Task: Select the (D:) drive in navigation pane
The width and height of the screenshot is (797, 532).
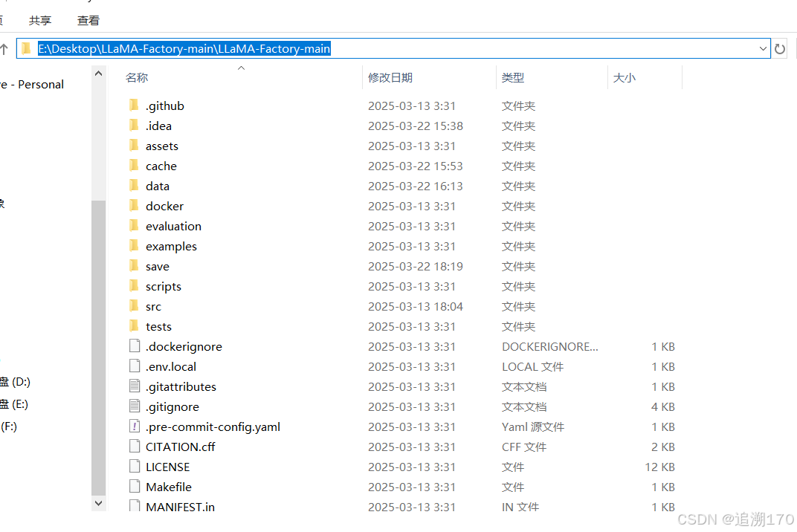Action: point(16,382)
